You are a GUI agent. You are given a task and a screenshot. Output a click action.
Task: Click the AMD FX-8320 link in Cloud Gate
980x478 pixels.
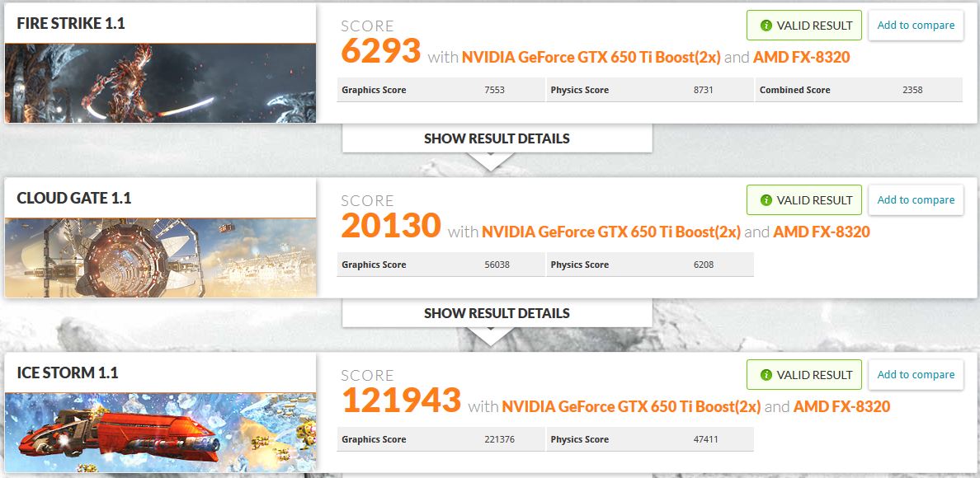822,232
